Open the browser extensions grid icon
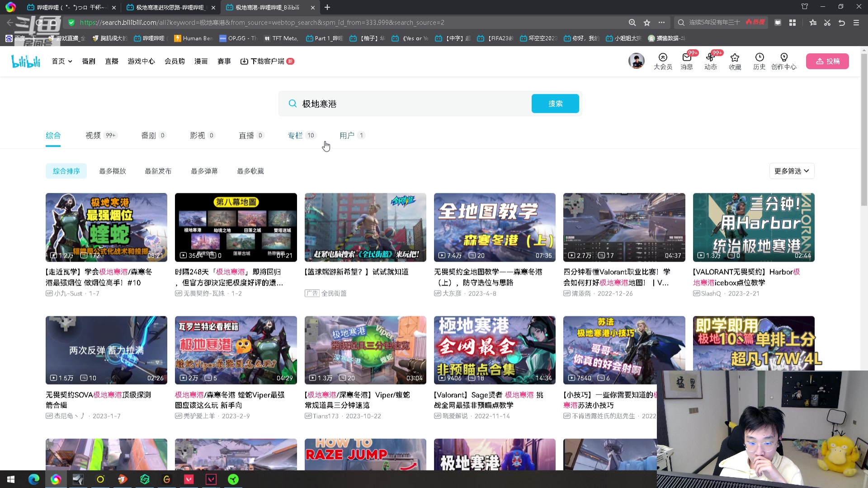868x488 pixels. 793,23
